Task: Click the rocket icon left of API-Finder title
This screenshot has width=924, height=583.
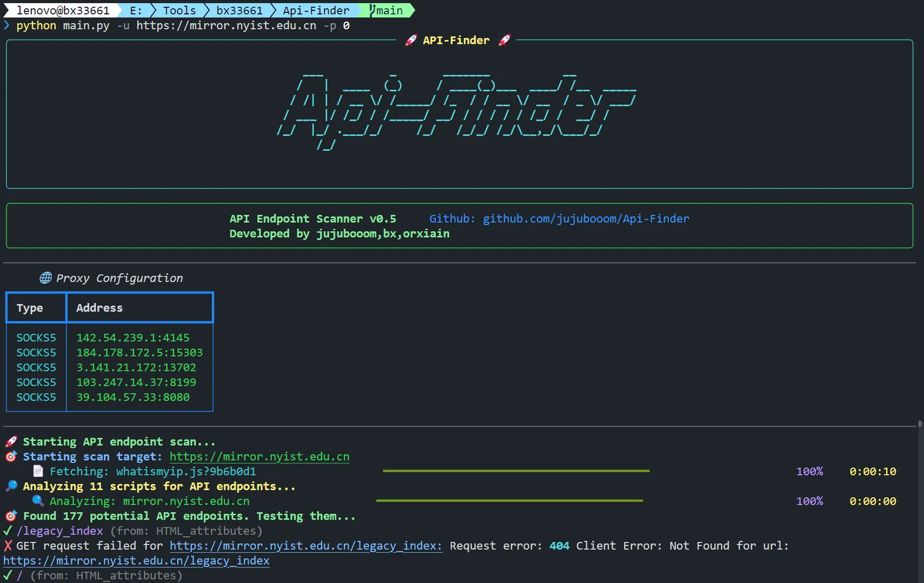Action: pos(411,40)
